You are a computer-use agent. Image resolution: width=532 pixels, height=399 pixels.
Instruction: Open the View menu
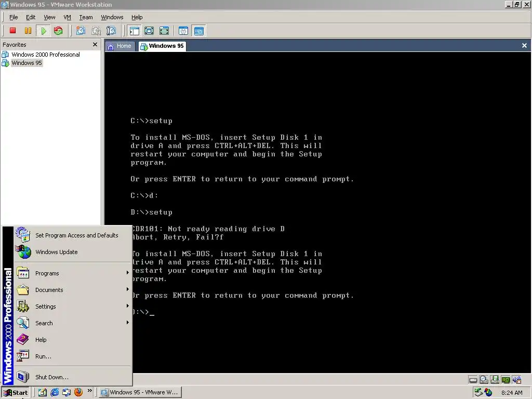pyautogui.click(x=49, y=17)
